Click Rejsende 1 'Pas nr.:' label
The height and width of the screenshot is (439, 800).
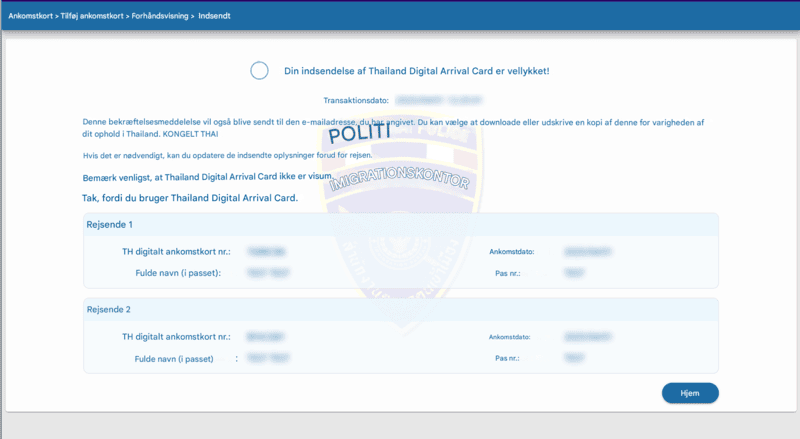(508, 273)
